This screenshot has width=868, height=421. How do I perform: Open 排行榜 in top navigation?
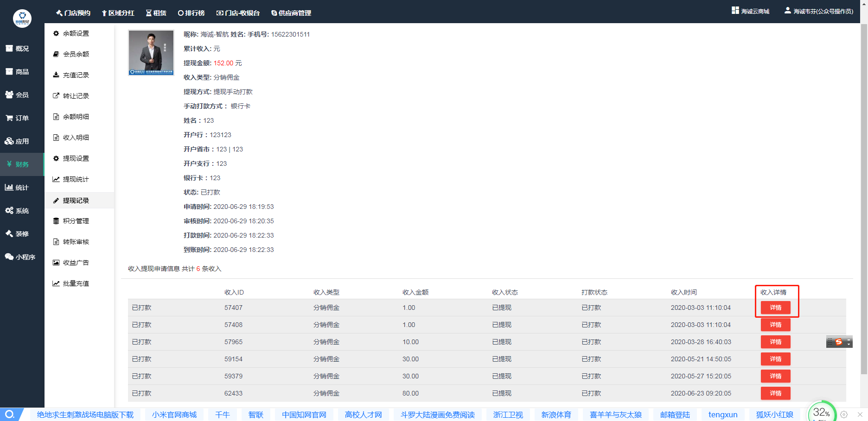tap(191, 13)
